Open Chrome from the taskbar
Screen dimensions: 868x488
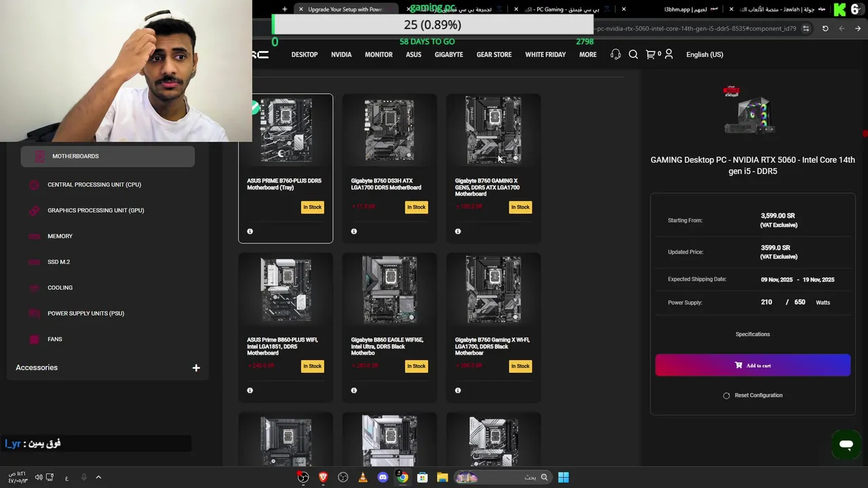coord(403,478)
